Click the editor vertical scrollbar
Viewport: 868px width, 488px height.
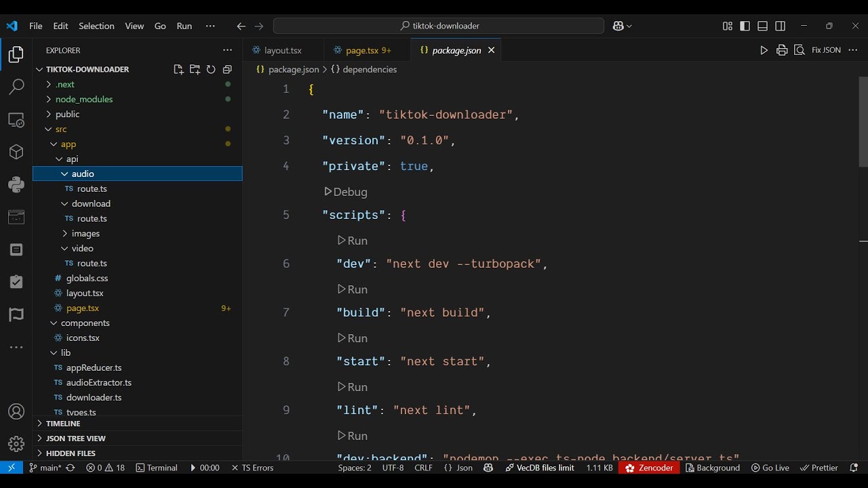tap(863, 122)
